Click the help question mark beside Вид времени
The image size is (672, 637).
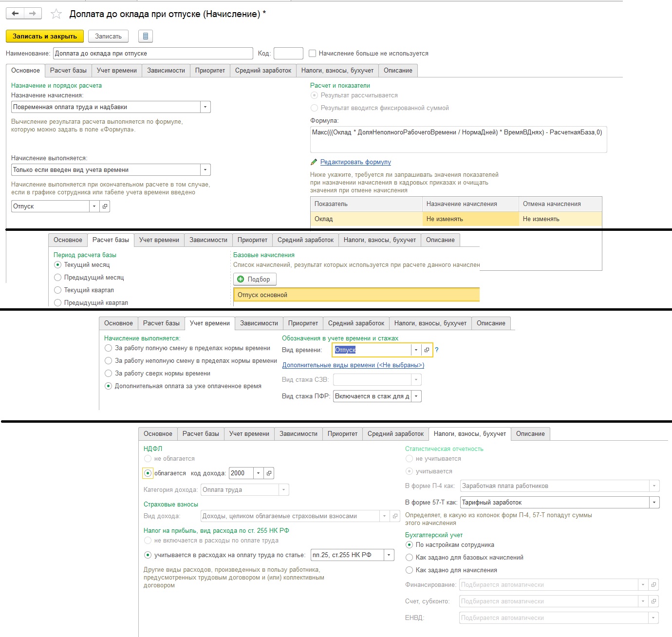coord(437,350)
